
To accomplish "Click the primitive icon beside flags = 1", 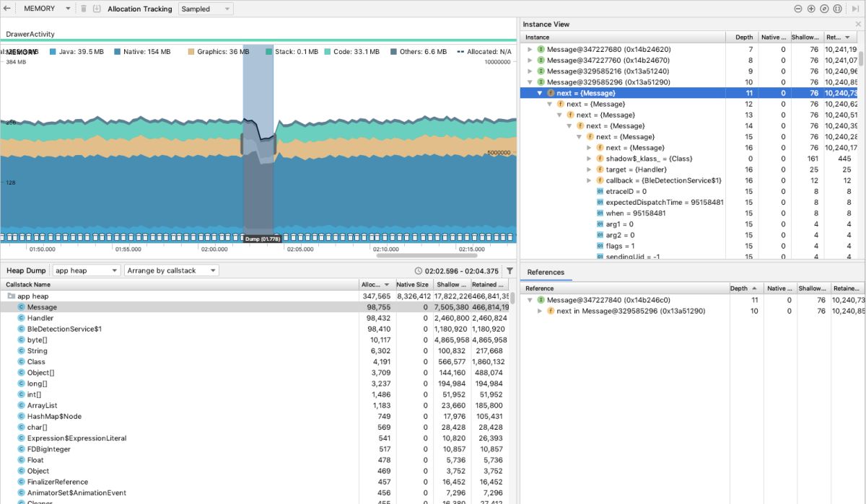I will click(x=600, y=246).
